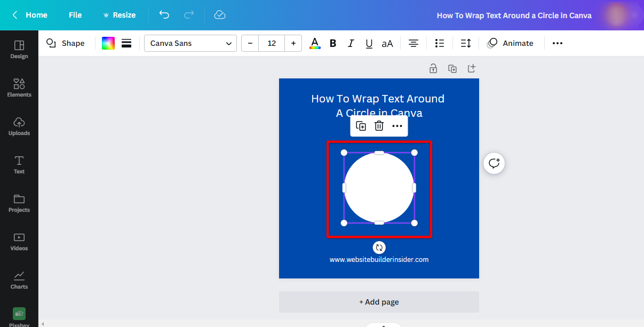The image size is (644, 327).
Task: Expand floating toolbar's more options menu
Action: (x=397, y=126)
